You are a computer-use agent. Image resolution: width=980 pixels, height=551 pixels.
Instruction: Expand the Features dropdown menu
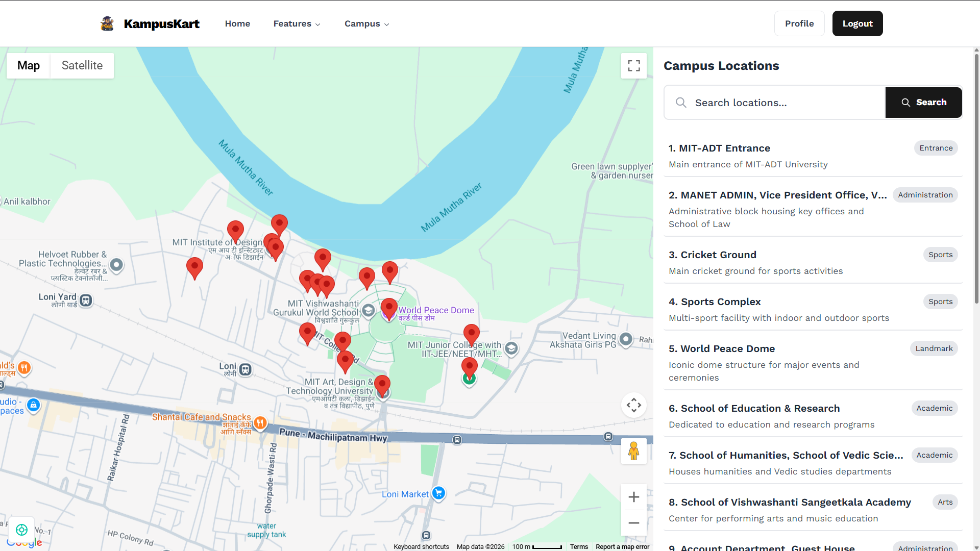(x=297, y=23)
